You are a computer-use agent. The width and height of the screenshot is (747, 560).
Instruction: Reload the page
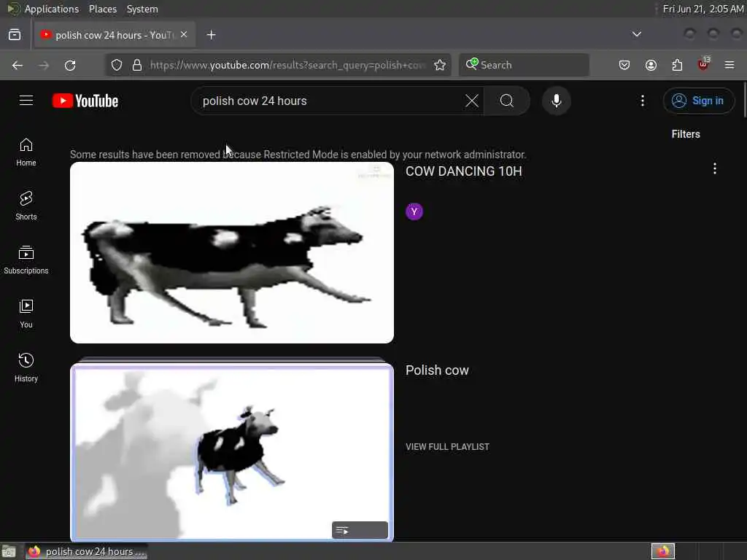click(x=70, y=65)
